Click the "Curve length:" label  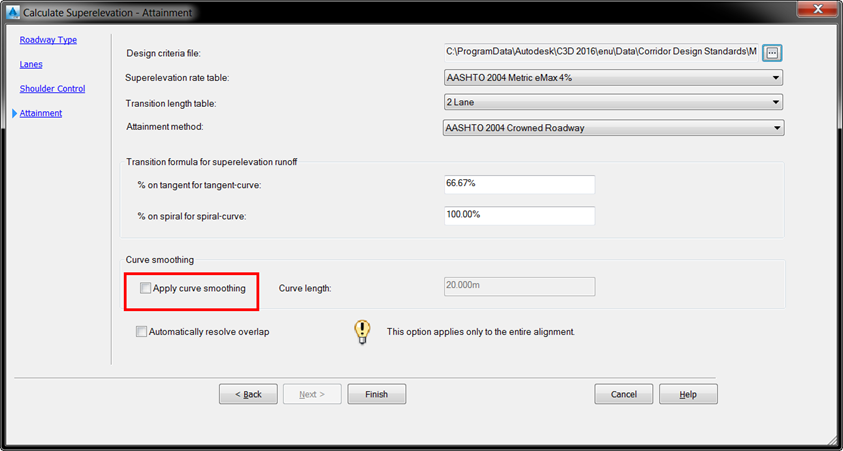coord(305,288)
